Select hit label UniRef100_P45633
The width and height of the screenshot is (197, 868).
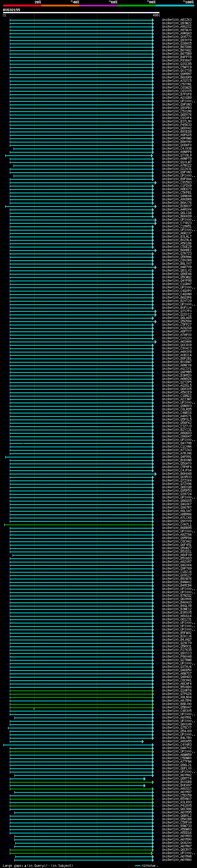177,125
